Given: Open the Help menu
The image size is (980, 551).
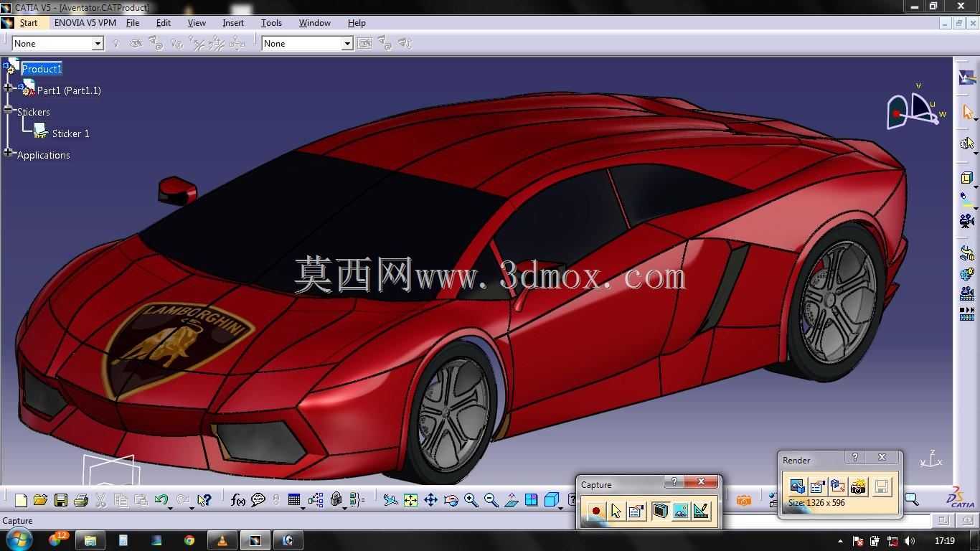Looking at the screenshot, I should pyautogui.click(x=357, y=23).
